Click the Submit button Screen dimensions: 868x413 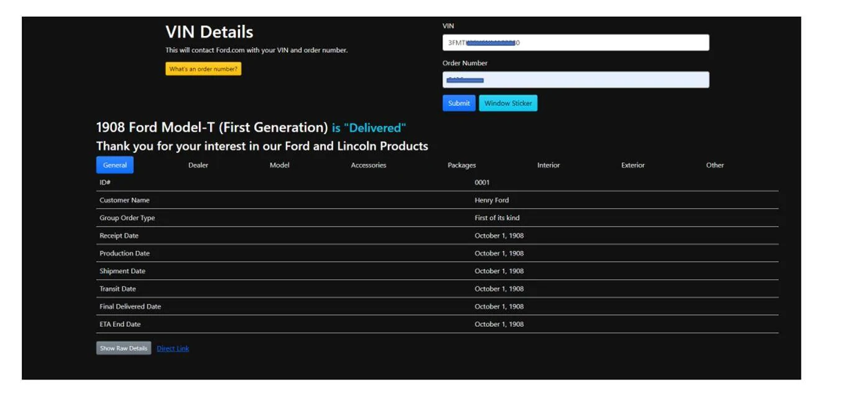click(459, 103)
